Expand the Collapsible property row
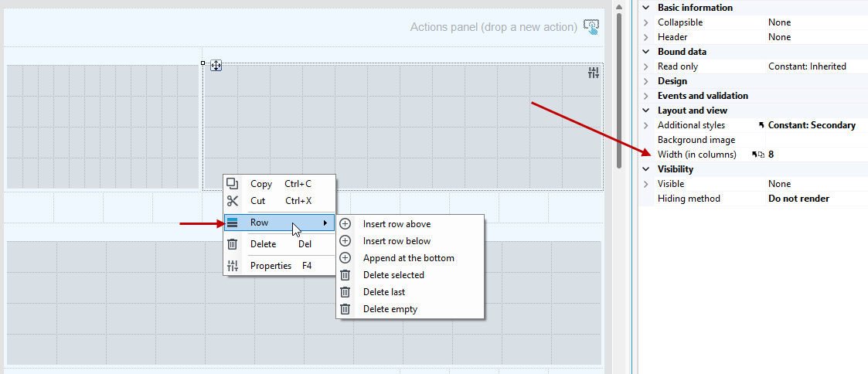 pyautogui.click(x=645, y=22)
